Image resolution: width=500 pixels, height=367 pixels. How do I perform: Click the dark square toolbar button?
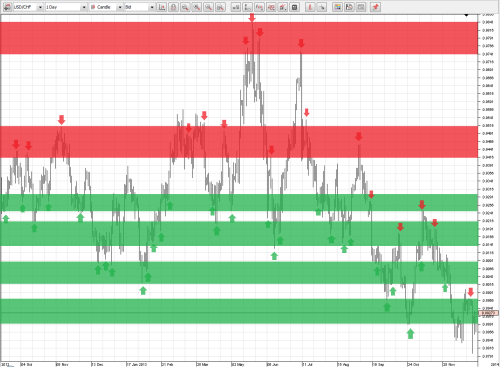(294, 7)
